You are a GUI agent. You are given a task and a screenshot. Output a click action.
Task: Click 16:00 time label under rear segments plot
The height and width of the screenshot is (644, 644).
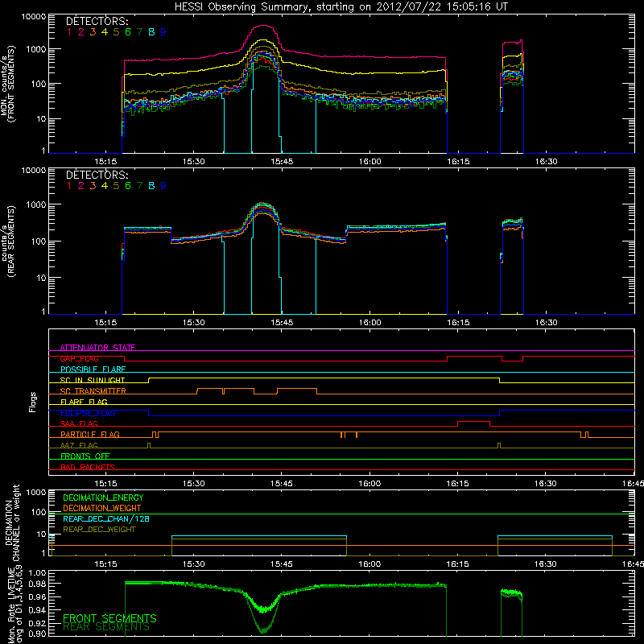pos(370,323)
